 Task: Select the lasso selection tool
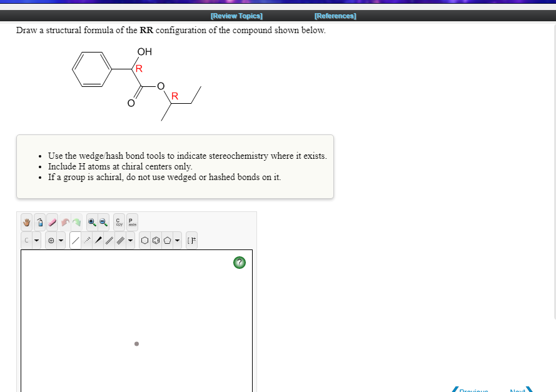point(40,222)
